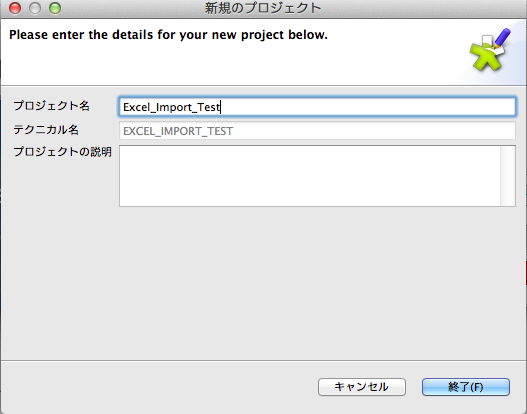The height and width of the screenshot is (414, 527).
Task: Click the プロジェクトの説明 label
Action: pyautogui.click(x=63, y=152)
